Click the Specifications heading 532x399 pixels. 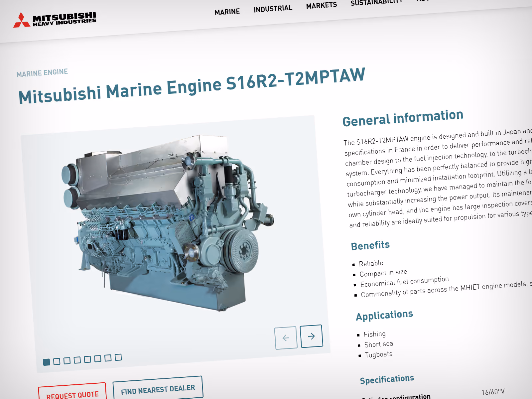tap(387, 379)
